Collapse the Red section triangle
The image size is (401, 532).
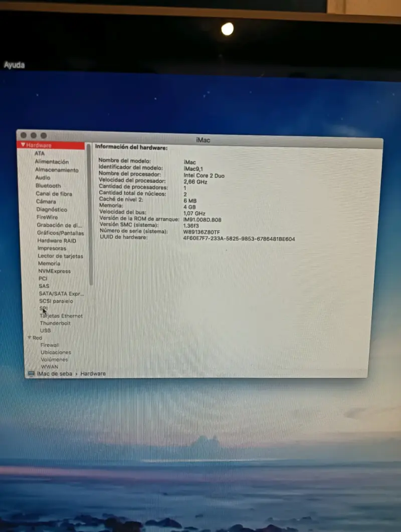(x=30, y=338)
